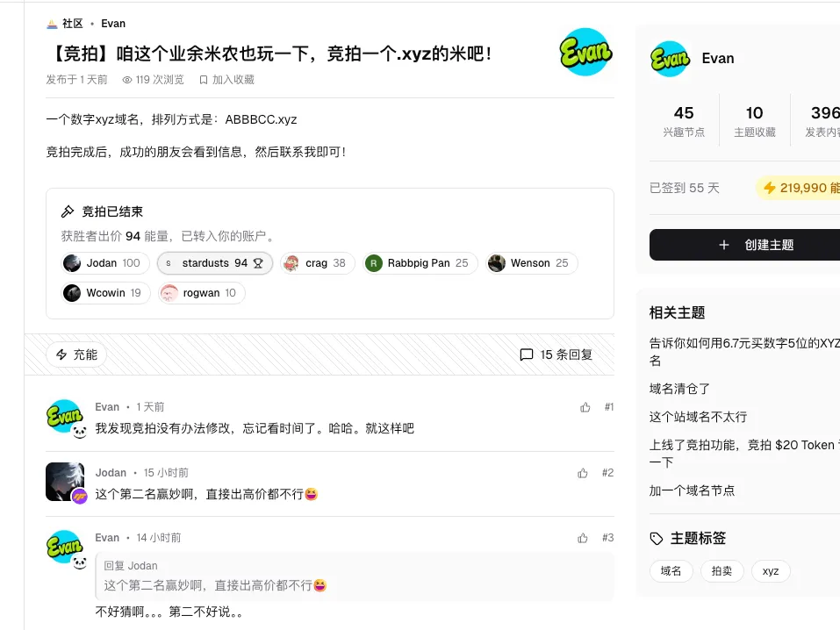
Task: Select the 域名 topic tag
Action: point(671,571)
